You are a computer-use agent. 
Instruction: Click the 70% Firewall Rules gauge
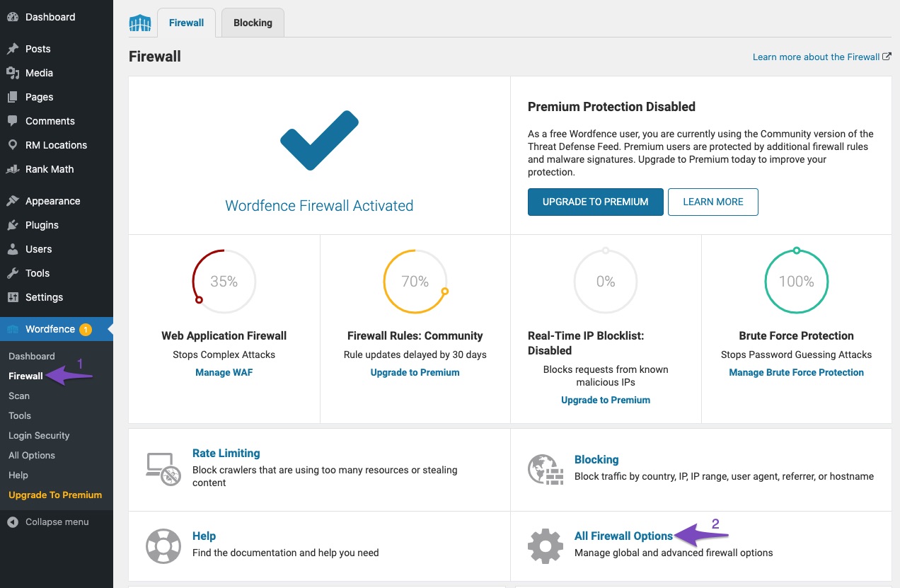[415, 282]
